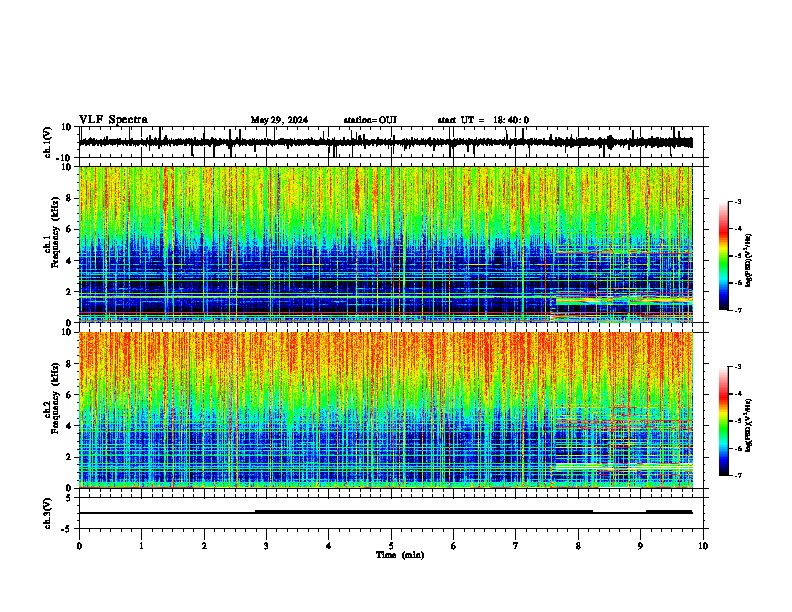Click the ch.3(V) axis label
The image size is (792, 612).
click(x=48, y=513)
